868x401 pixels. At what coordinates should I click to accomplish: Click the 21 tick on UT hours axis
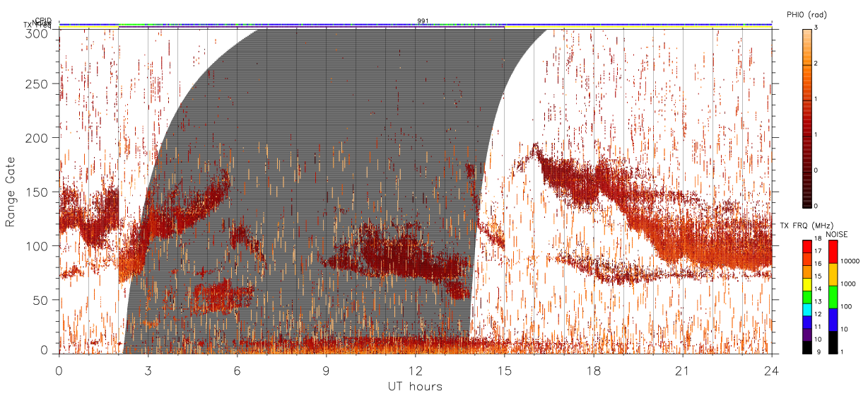coord(682,370)
